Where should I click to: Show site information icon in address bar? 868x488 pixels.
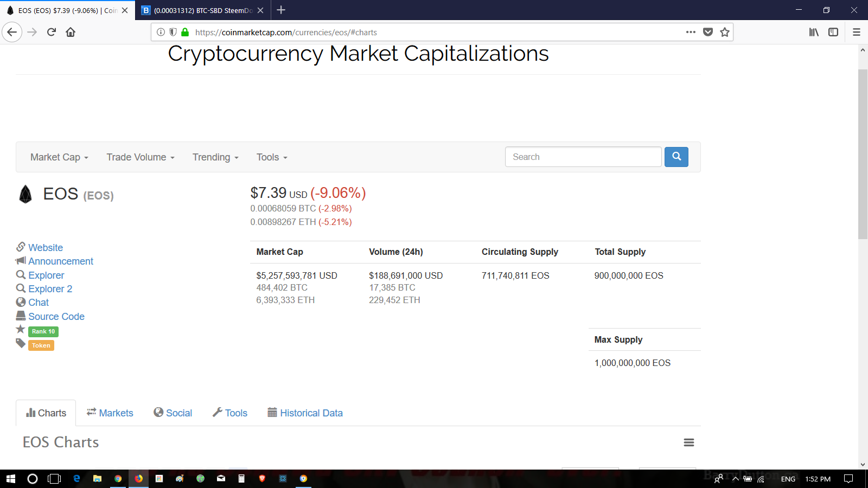click(x=161, y=32)
